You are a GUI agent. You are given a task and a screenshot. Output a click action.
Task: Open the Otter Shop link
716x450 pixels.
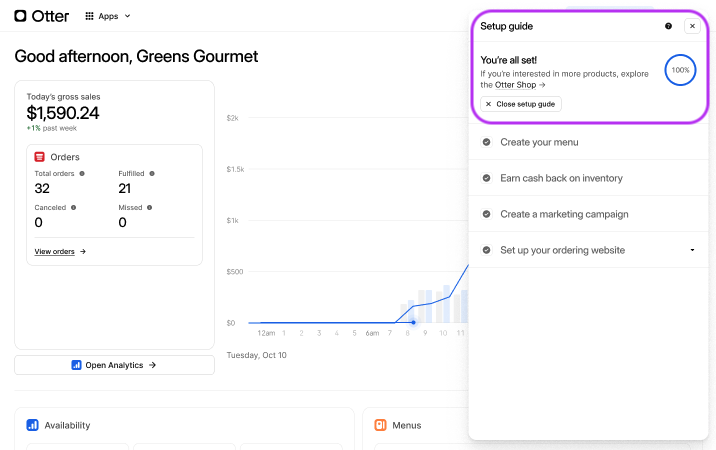(x=518, y=85)
